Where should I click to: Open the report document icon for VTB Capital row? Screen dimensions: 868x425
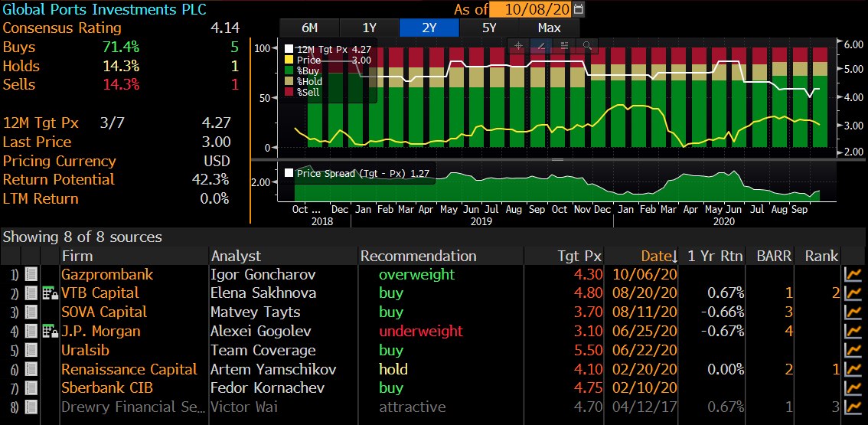coord(31,293)
